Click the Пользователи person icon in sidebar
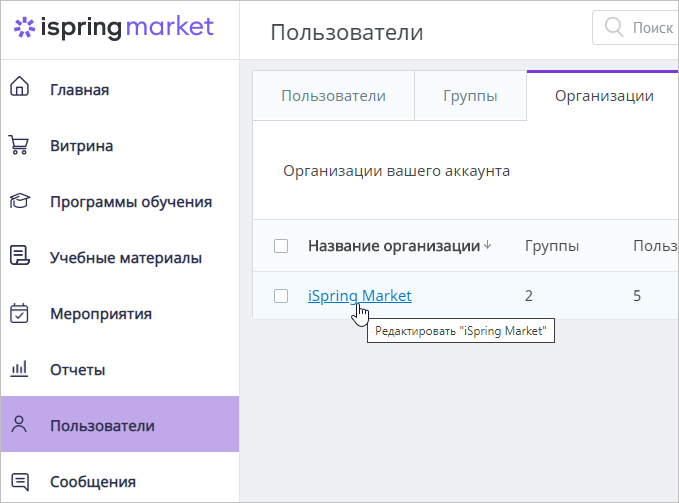Image resolution: width=679 pixels, height=503 pixels. pyautogui.click(x=19, y=425)
